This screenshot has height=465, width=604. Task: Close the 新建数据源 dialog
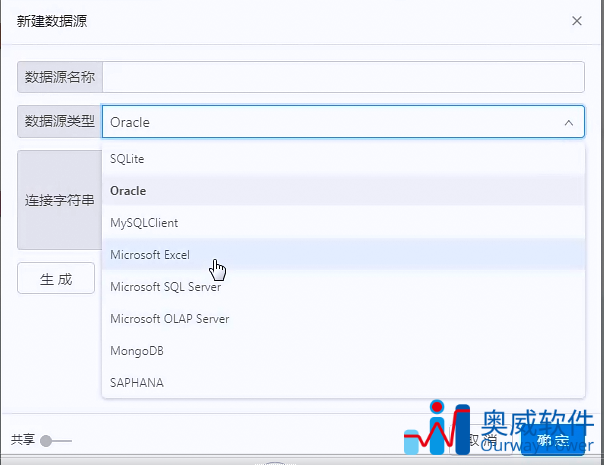(577, 21)
